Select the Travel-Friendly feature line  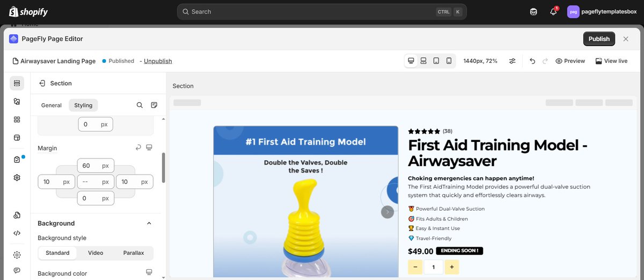430,238
